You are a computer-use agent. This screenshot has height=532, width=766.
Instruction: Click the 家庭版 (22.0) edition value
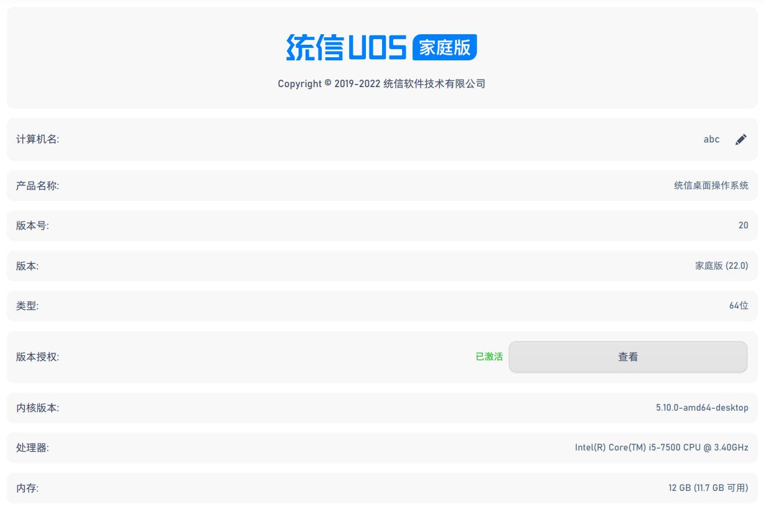pos(722,266)
